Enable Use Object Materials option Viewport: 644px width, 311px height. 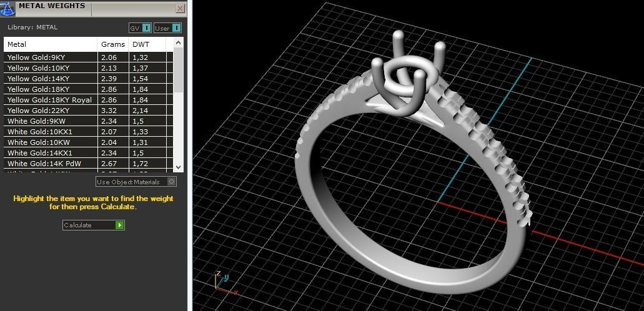[136, 182]
